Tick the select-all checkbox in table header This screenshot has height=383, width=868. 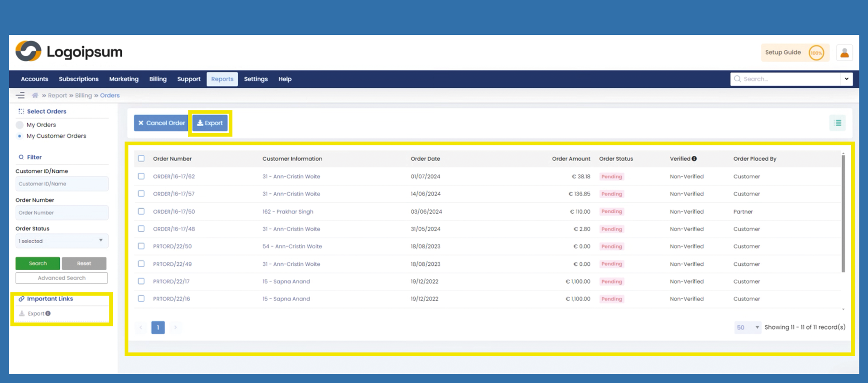click(141, 159)
